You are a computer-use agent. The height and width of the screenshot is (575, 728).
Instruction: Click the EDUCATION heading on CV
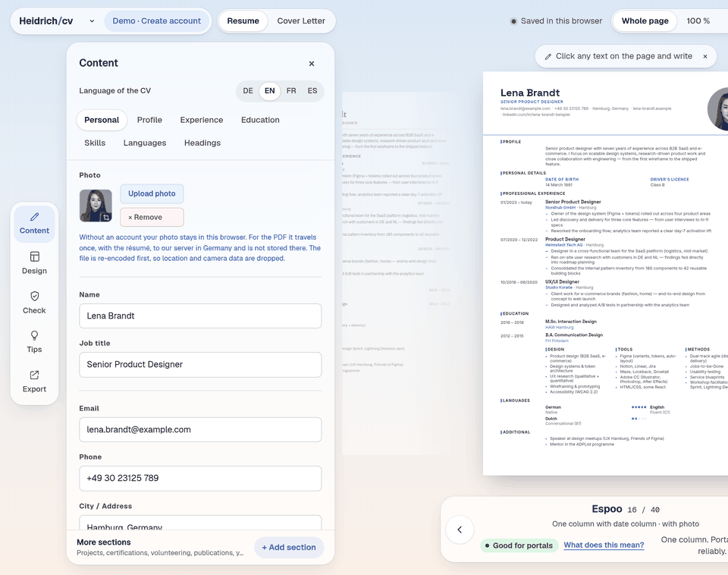tap(515, 313)
